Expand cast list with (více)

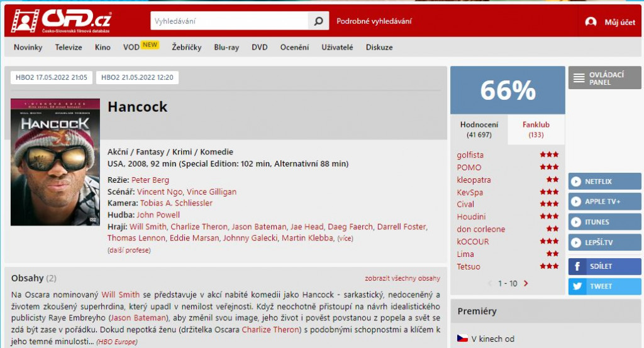pos(345,239)
